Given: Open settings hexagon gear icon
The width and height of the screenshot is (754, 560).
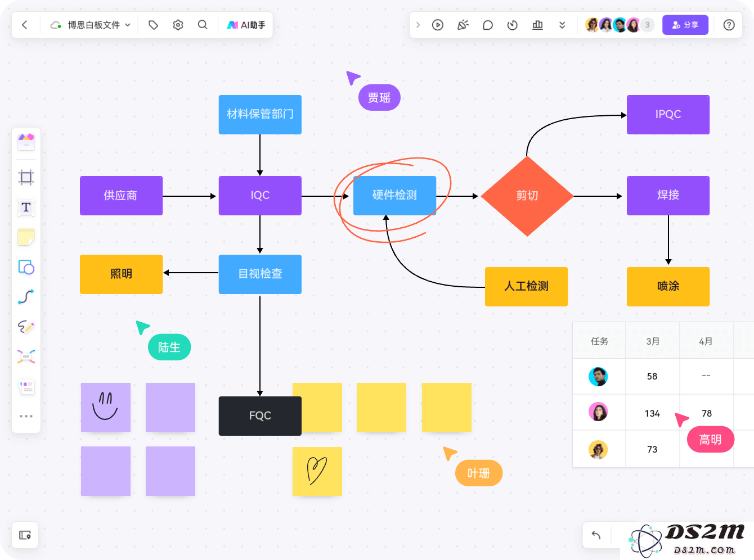Looking at the screenshot, I should pyautogui.click(x=178, y=25).
